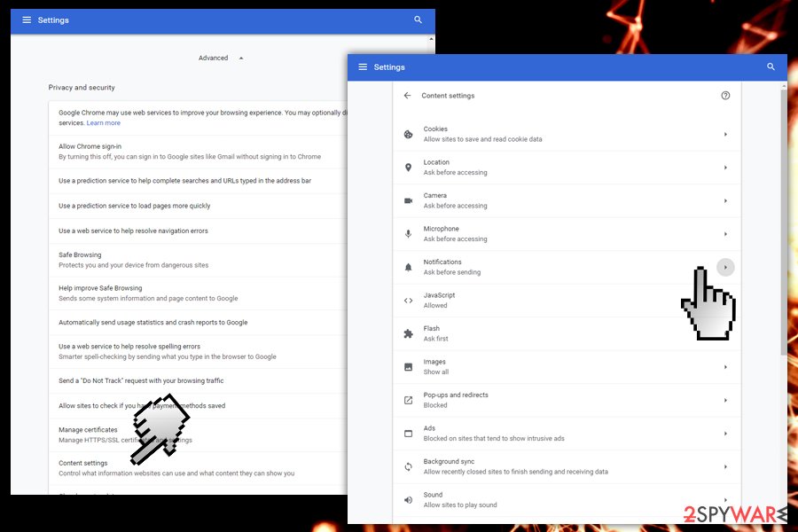Select web service to resolve navigation errors row
The width and height of the screenshot is (798, 532).
198,231
